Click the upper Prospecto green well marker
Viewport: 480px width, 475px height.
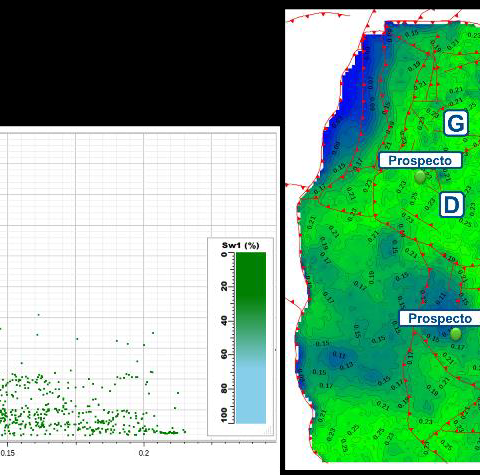point(420,177)
